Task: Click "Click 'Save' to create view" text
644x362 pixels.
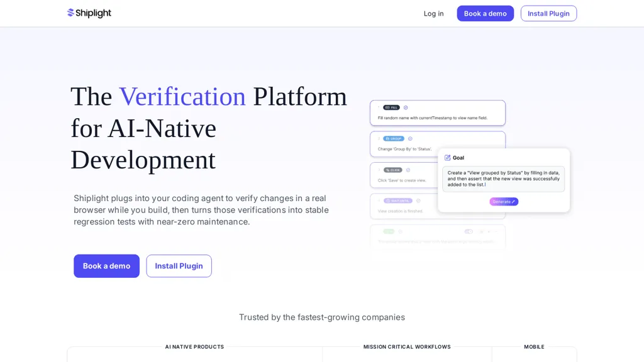Action: pos(402,180)
